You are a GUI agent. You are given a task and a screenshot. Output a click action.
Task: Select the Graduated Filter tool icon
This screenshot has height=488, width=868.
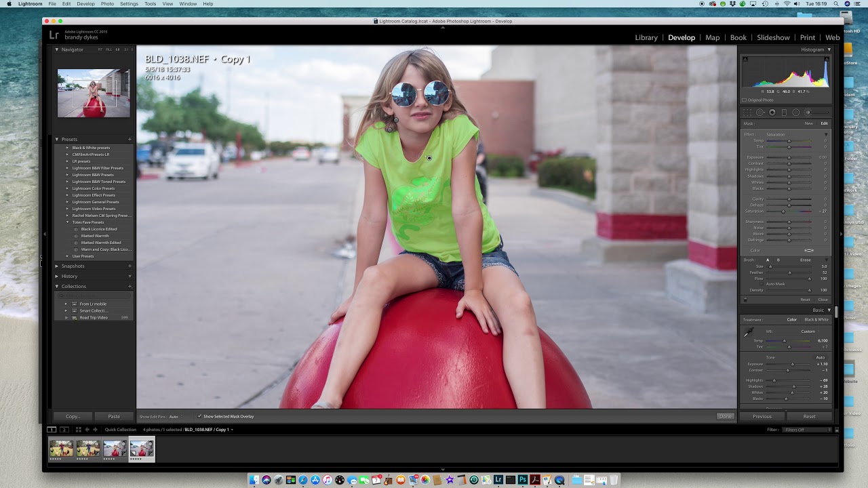784,113
